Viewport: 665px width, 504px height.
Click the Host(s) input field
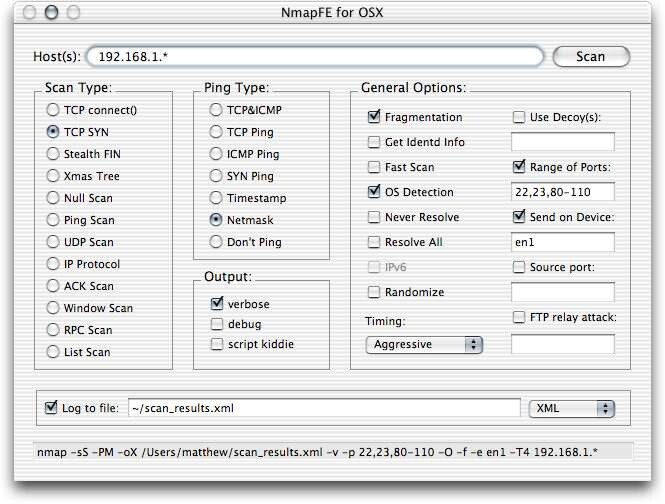[x=315, y=56]
